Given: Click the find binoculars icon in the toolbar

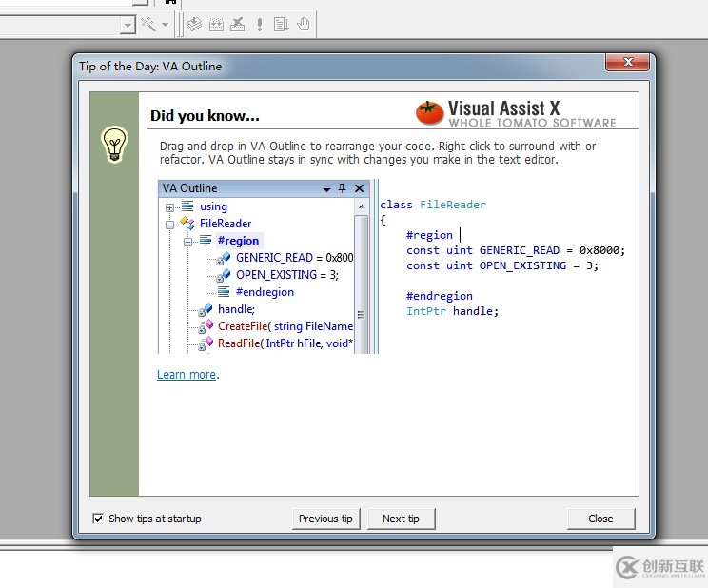Looking at the screenshot, I should click(x=170, y=2).
